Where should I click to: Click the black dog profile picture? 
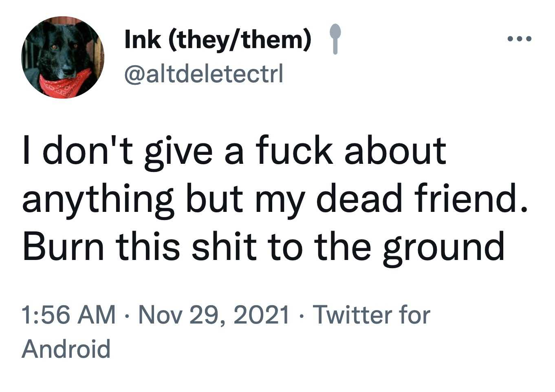pos(63,57)
